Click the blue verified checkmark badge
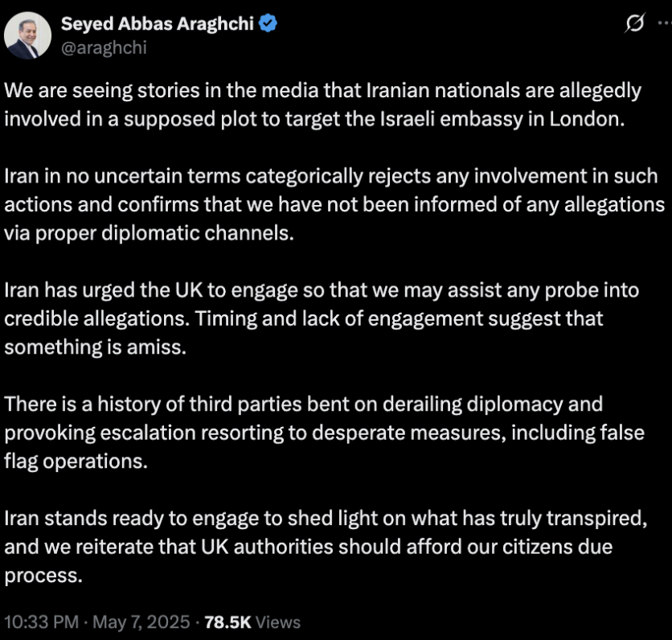This screenshot has height=640, width=672. tap(268, 23)
